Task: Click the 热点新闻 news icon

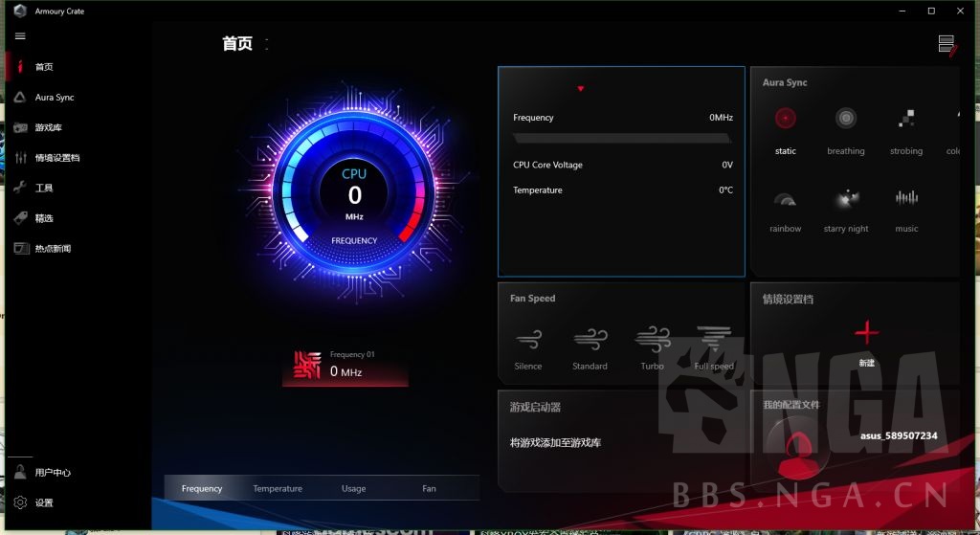Action: tap(21, 248)
